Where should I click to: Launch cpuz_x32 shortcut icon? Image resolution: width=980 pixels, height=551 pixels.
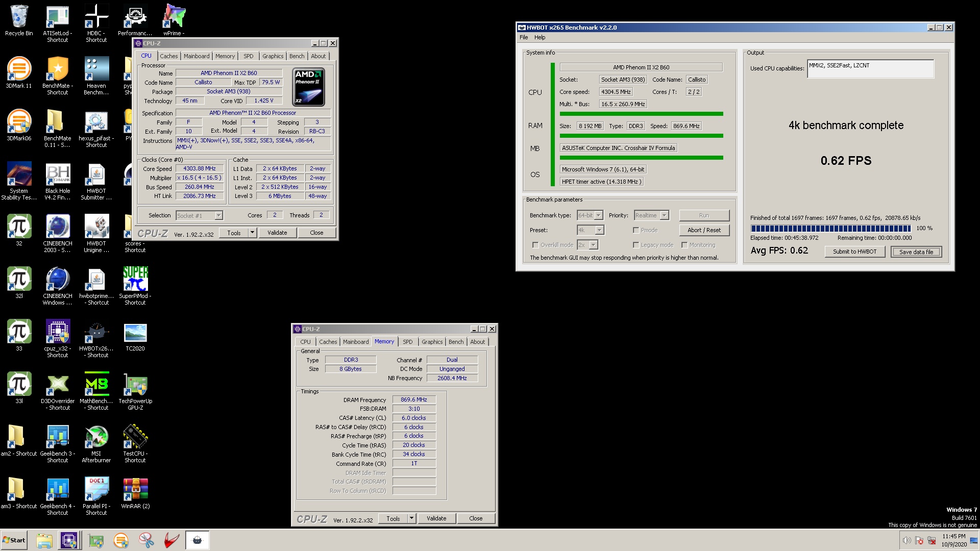tap(57, 339)
